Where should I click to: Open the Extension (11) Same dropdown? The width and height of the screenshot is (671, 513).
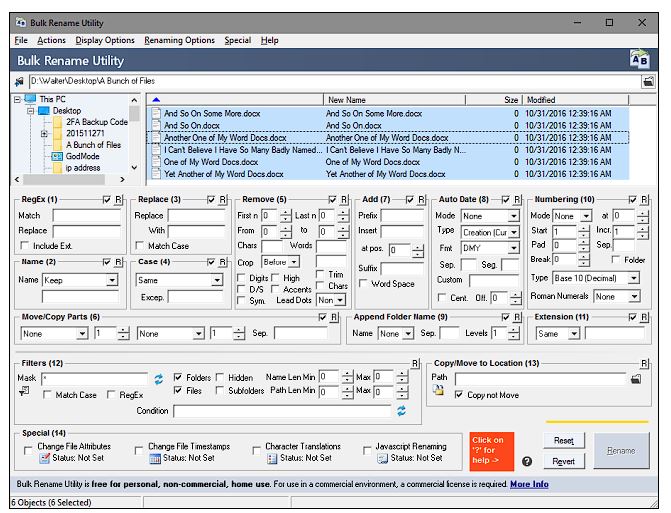(x=574, y=333)
